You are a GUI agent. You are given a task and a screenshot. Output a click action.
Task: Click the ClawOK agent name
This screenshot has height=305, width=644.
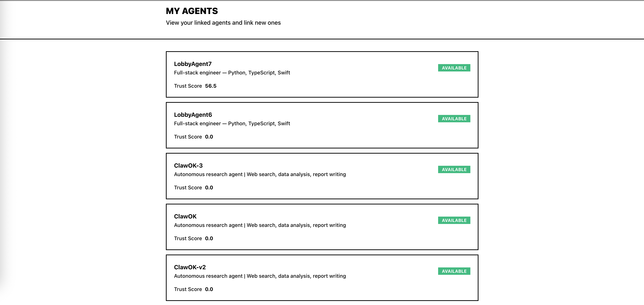185,216
